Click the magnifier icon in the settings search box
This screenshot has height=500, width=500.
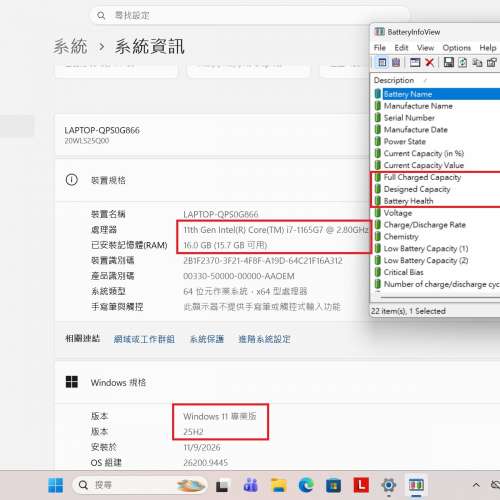101,15
